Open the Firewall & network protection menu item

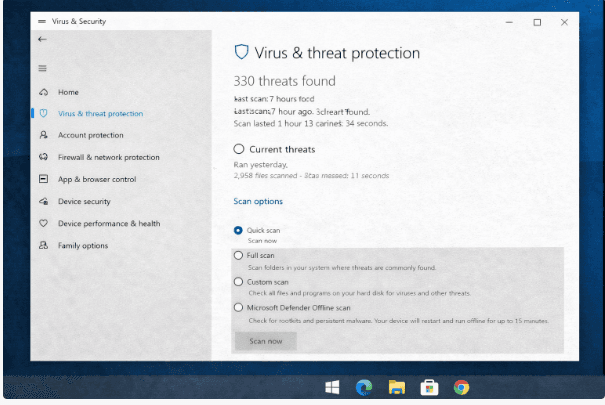pos(108,157)
